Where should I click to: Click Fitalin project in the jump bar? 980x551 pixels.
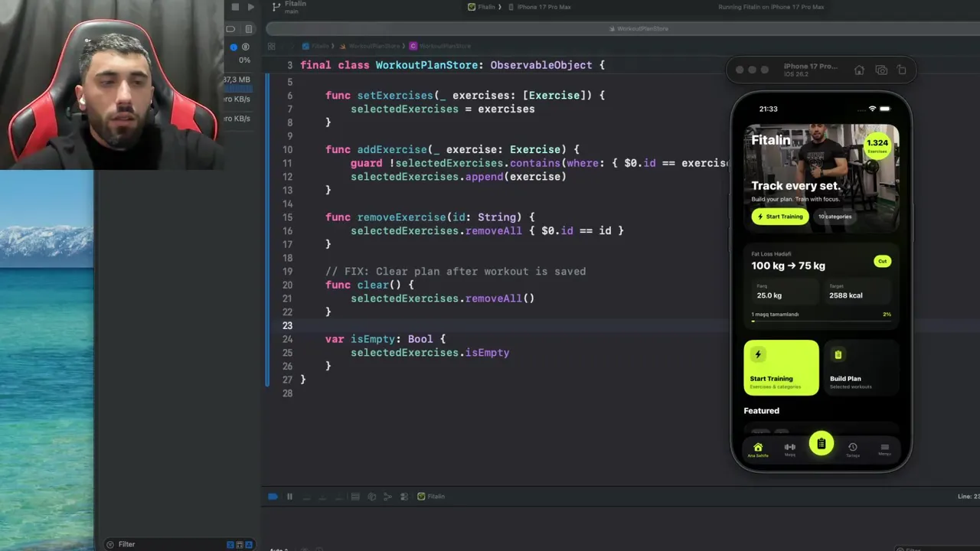click(316, 46)
